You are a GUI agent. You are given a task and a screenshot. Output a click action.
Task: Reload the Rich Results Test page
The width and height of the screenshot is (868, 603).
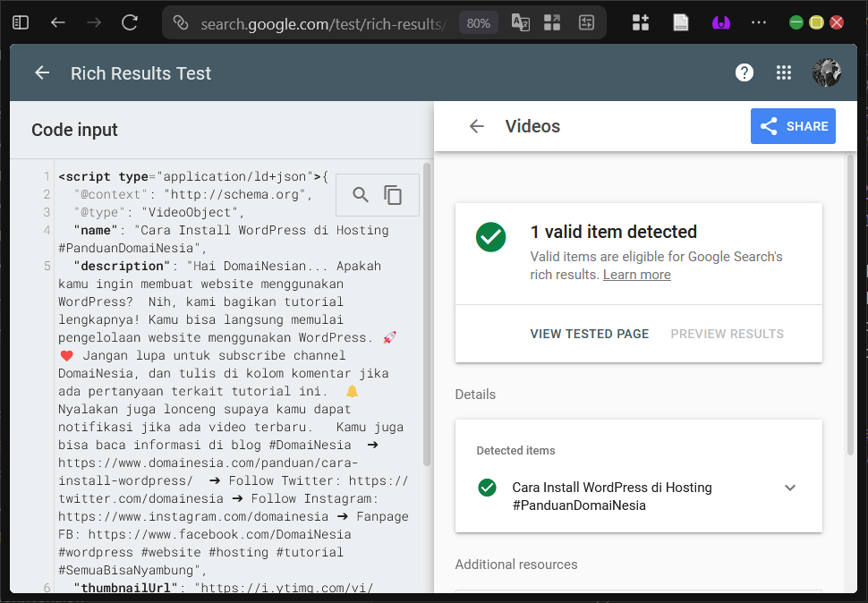point(128,22)
